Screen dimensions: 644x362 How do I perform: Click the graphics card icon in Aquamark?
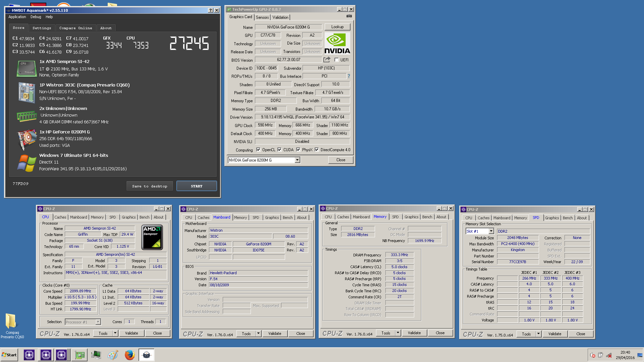point(27,139)
